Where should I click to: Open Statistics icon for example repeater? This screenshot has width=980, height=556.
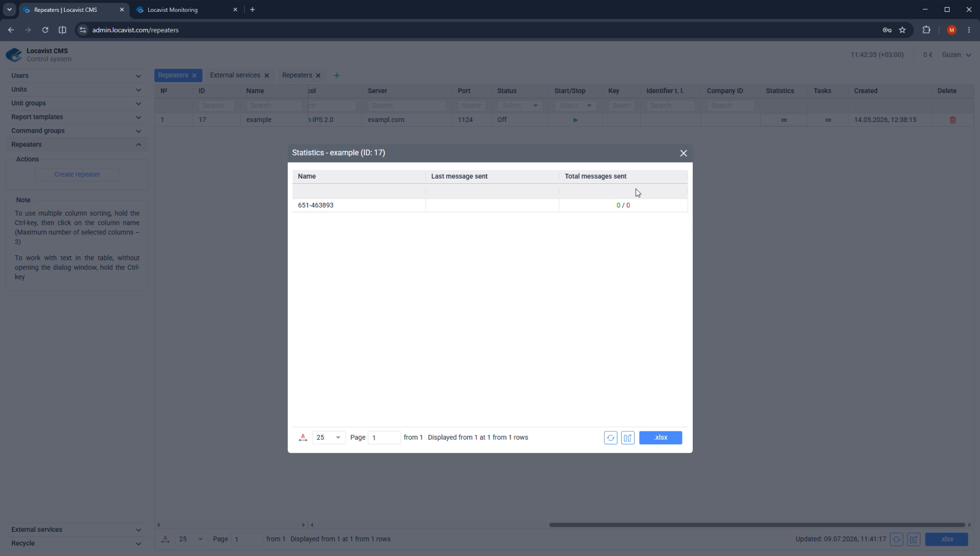(784, 120)
